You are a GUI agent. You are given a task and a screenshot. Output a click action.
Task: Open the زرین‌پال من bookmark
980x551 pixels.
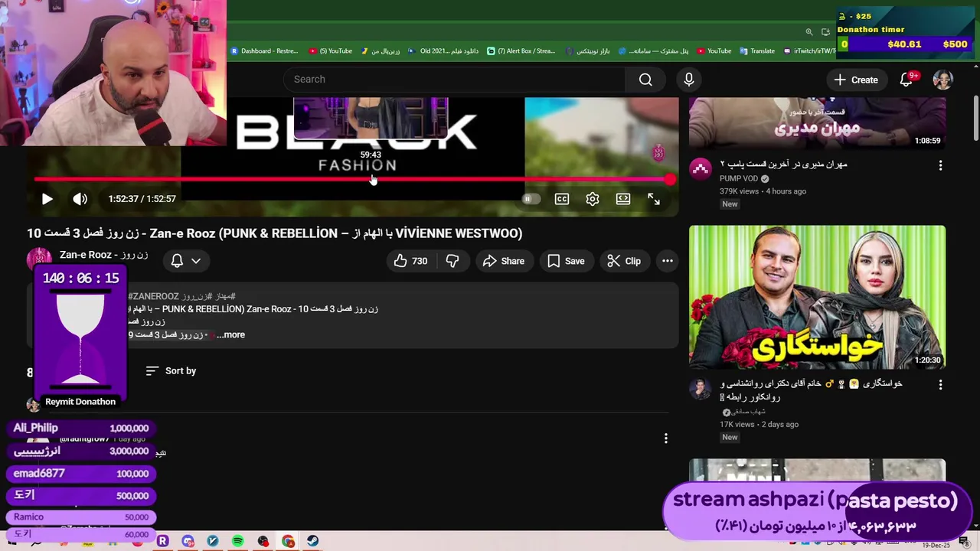point(380,51)
